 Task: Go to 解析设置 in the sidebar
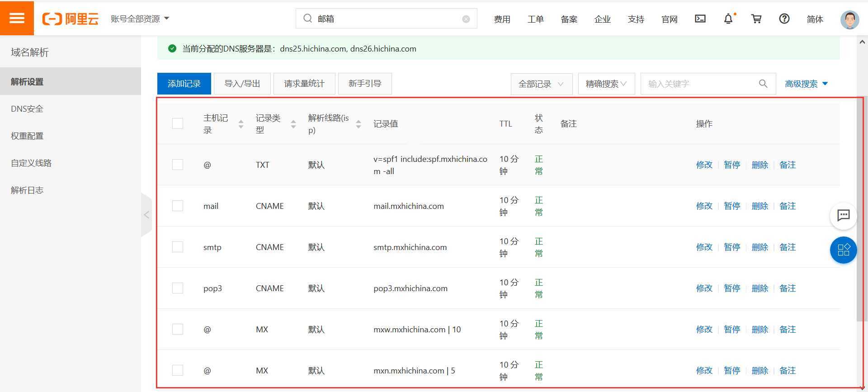71,81
